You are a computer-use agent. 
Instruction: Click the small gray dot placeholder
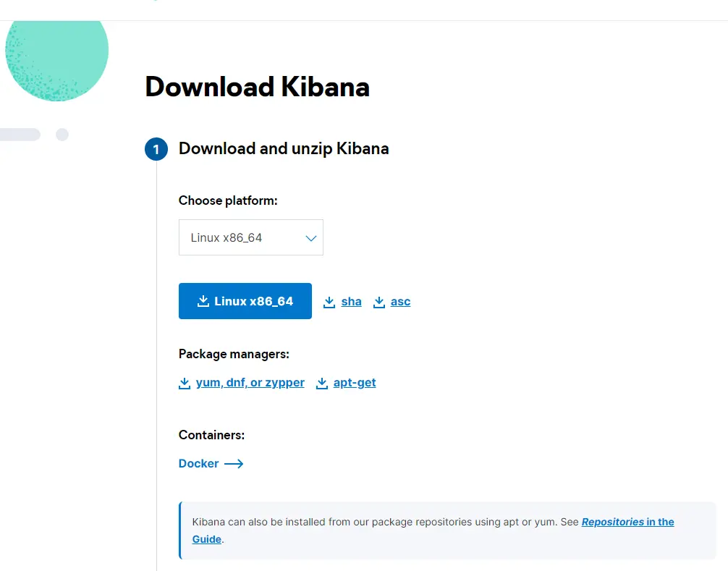click(x=62, y=135)
